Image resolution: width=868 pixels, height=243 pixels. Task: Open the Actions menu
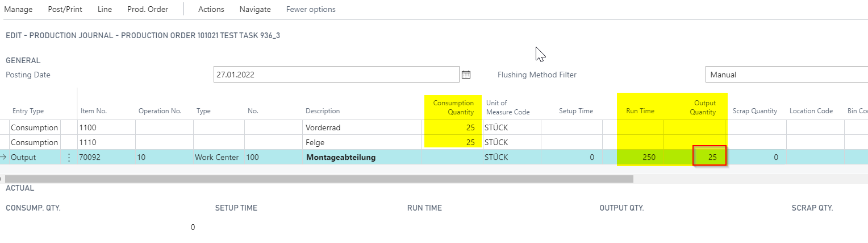click(x=211, y=9)
